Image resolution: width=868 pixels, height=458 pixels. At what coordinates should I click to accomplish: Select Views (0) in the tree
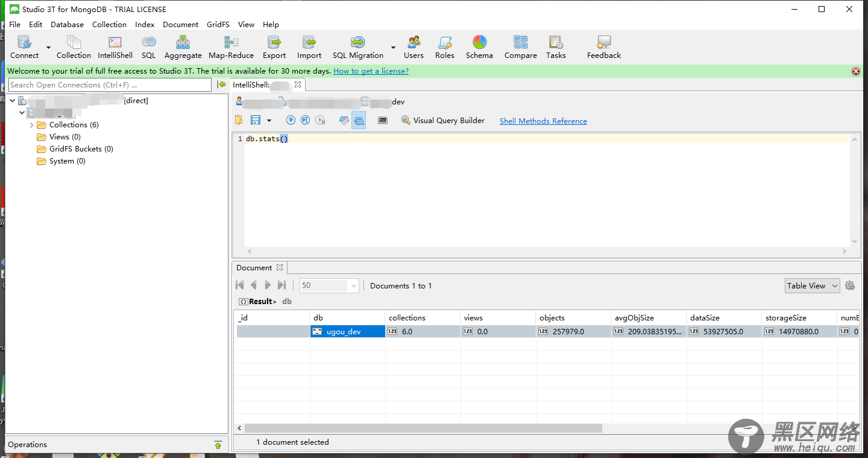point(65,137)
